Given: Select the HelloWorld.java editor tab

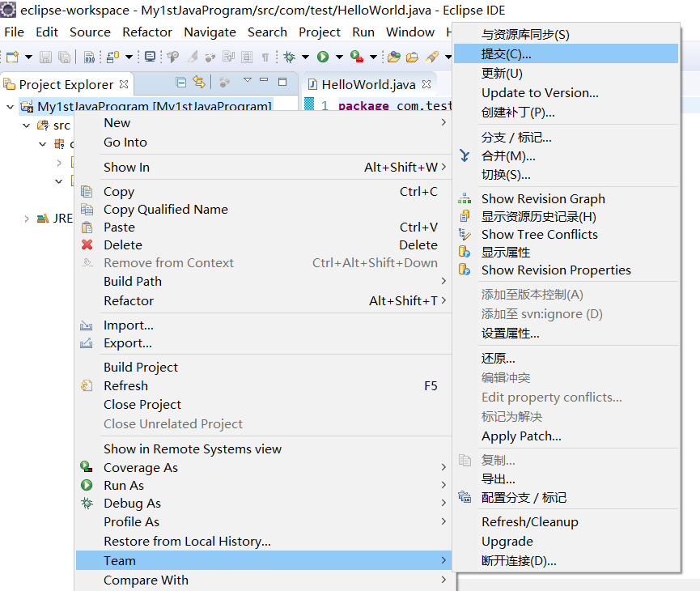Looking at the screenshot, I should 368,84.
